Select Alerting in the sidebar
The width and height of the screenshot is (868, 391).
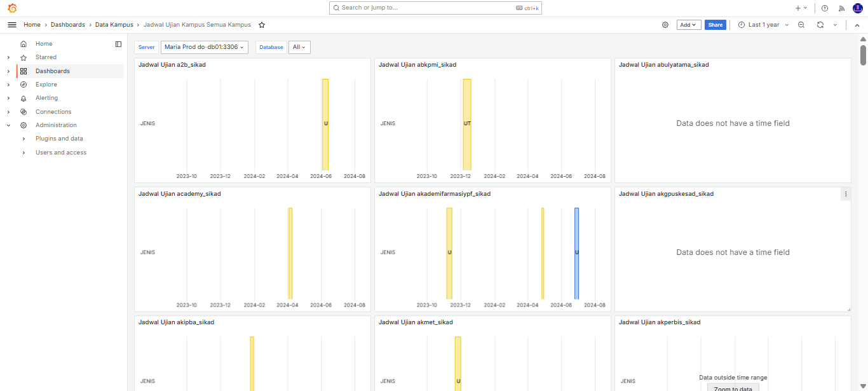click(x=46, y=98)
